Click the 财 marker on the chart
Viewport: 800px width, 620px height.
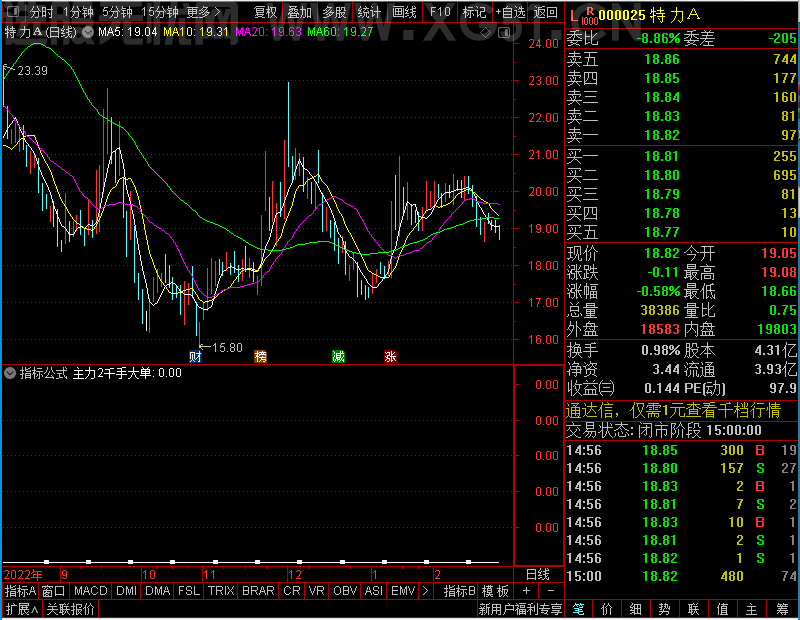(195, 357)
